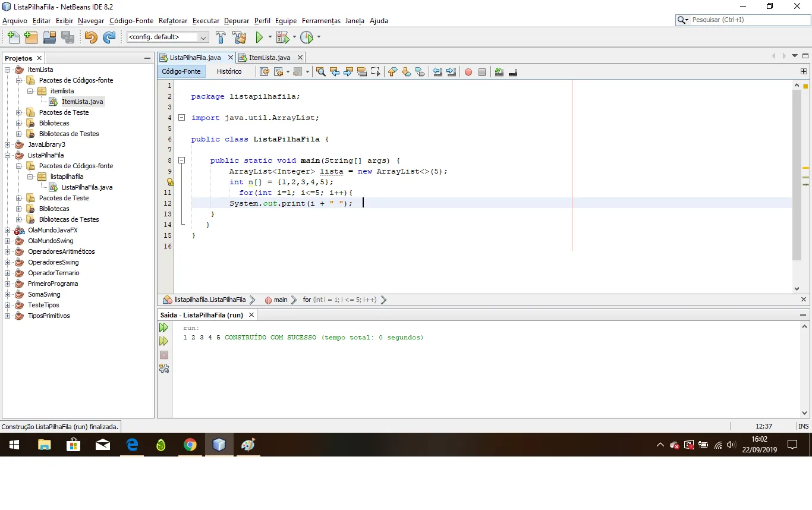Switch to the ItemLista.java tab
Viewport: 812px width, 510px height.
[269, 58]
